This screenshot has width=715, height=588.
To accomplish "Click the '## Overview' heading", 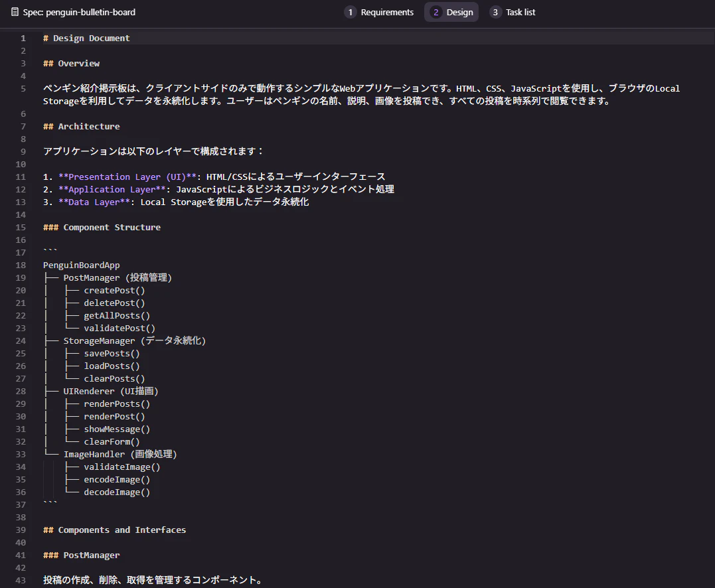I will tap(71, 63).
